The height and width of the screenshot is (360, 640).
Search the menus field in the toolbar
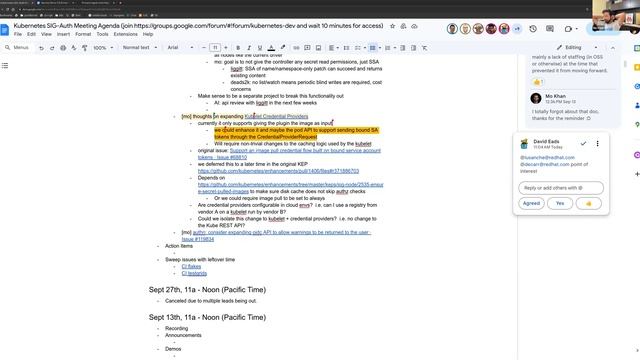pos(17,48)
